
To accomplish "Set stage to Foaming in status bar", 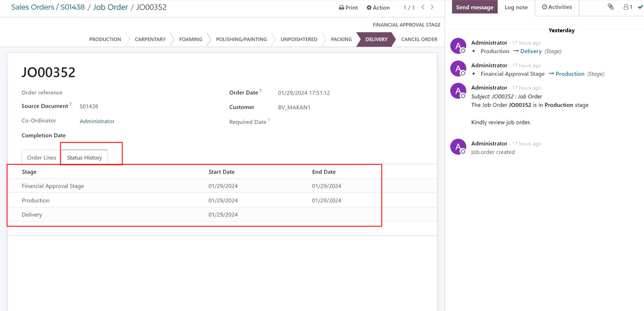I will (x=191, y=39).
